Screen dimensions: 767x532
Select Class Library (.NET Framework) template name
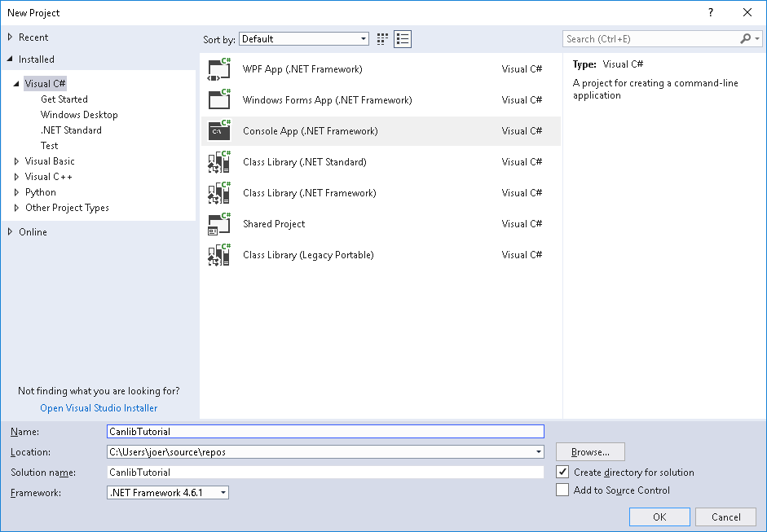tap(309, 192)
